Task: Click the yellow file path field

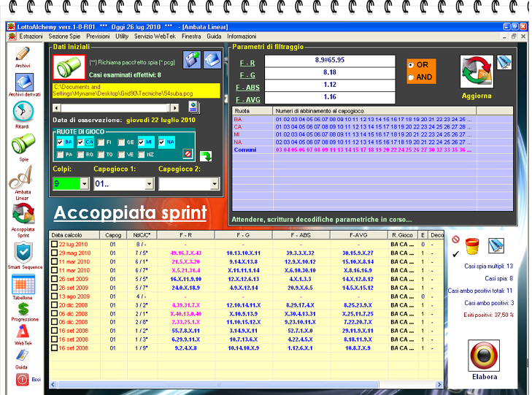Action: point(136,91)
